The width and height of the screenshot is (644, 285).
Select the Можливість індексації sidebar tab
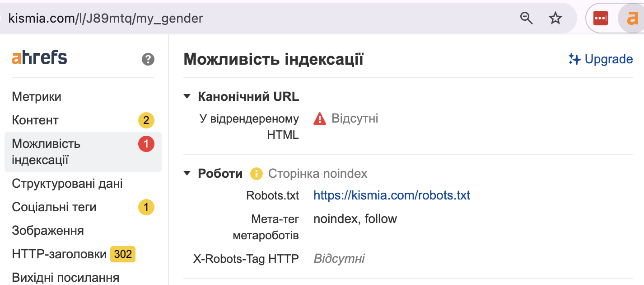tap(46, 152)
